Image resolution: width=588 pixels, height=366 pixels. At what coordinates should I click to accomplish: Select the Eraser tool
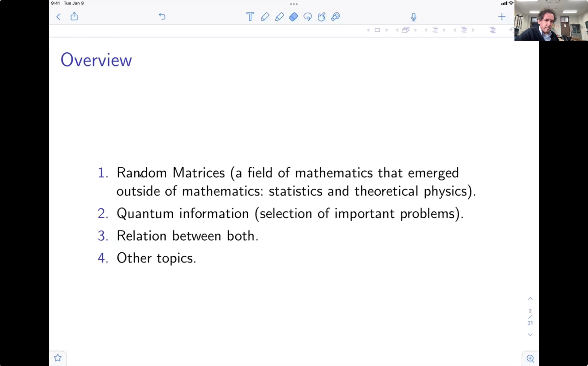293,17
